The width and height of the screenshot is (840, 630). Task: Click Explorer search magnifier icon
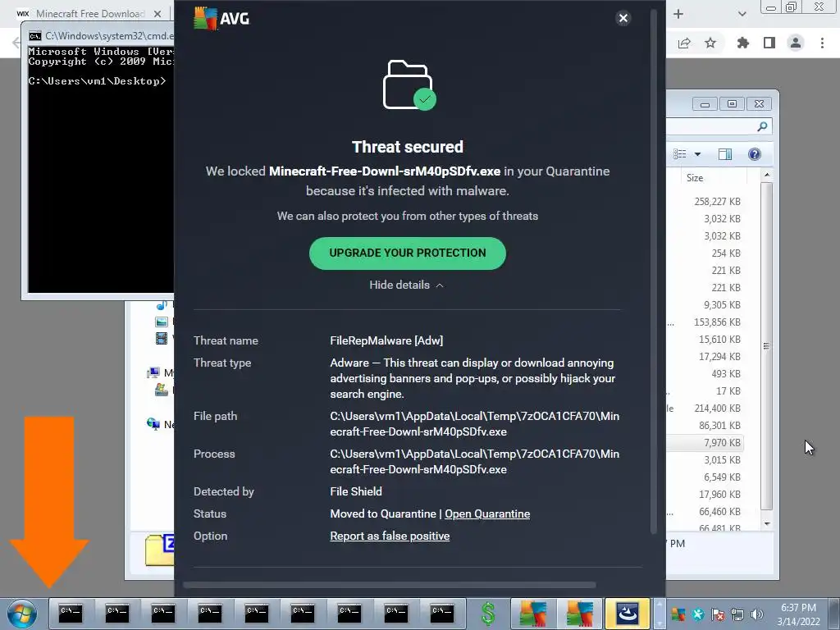click(762, 126)
